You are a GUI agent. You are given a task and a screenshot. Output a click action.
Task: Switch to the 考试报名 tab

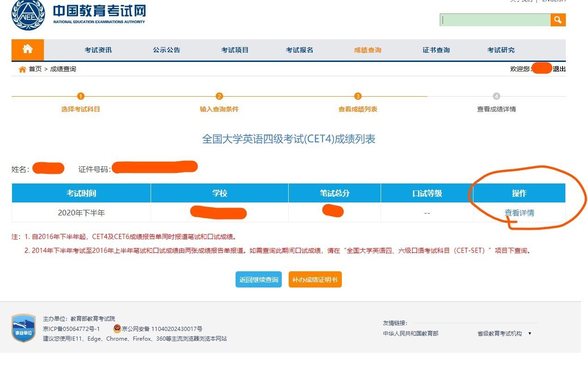pyautogui.click(x=298, y=50)
